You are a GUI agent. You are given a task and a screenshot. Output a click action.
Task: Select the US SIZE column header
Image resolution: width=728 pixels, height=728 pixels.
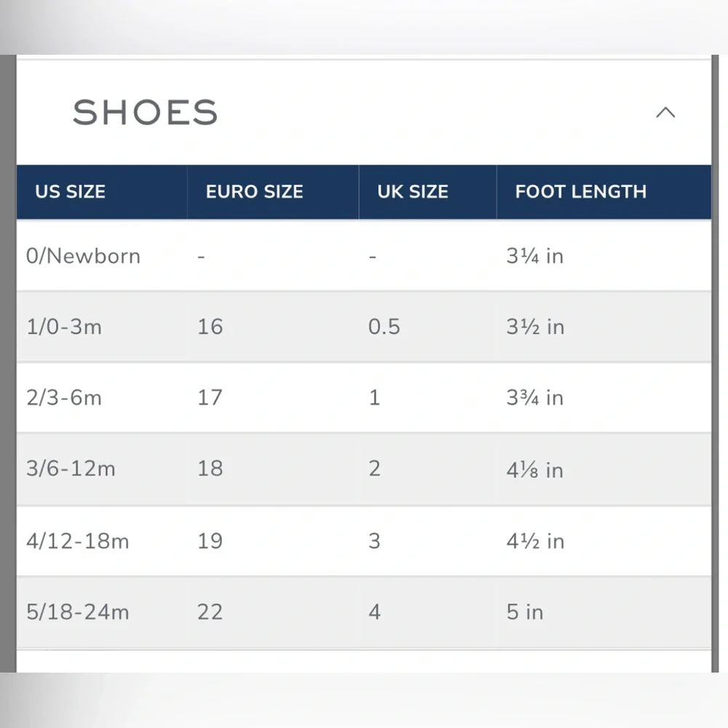click(x=70, y=191)
